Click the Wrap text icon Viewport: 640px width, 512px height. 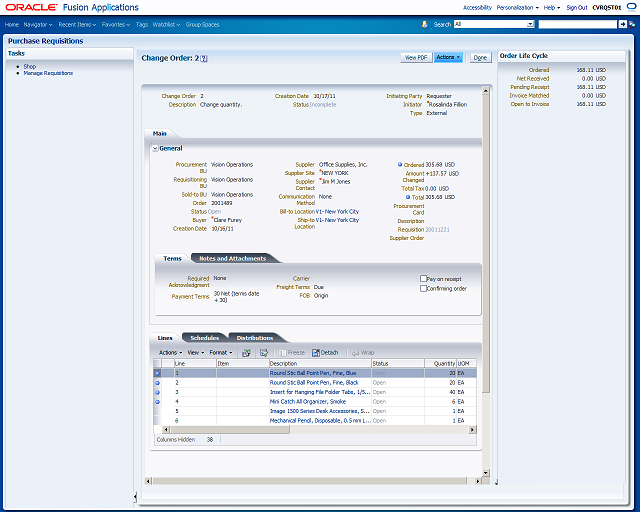click(x=355, y=353)
